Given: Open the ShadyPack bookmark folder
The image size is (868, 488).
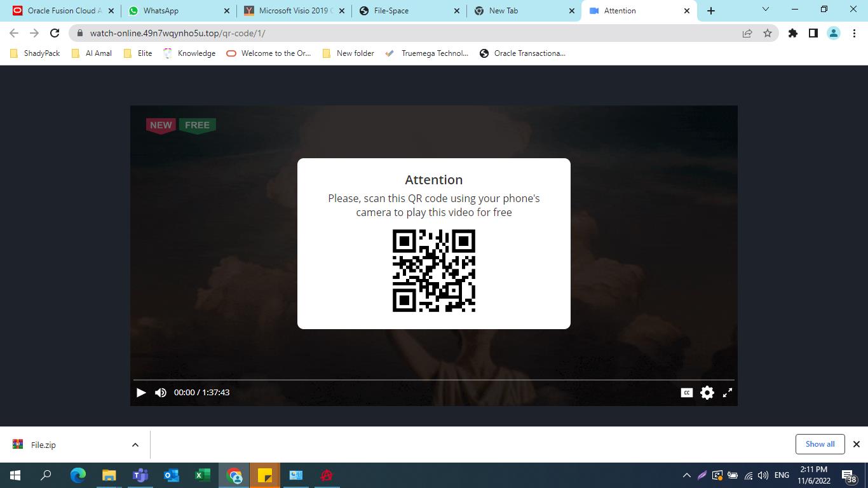Looking at the screenshot, I should [36, 53].
